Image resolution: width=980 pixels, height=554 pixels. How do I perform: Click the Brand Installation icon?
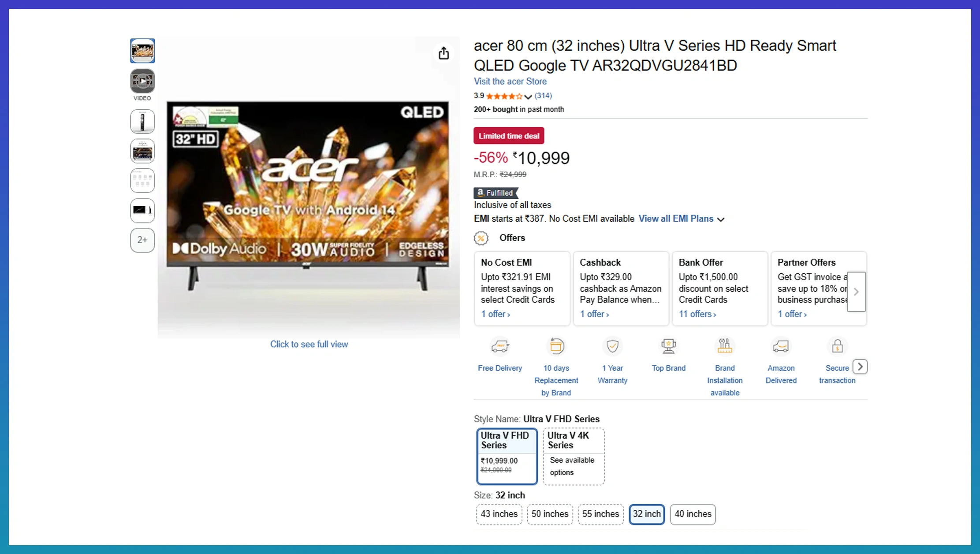[x=725, y=346]
